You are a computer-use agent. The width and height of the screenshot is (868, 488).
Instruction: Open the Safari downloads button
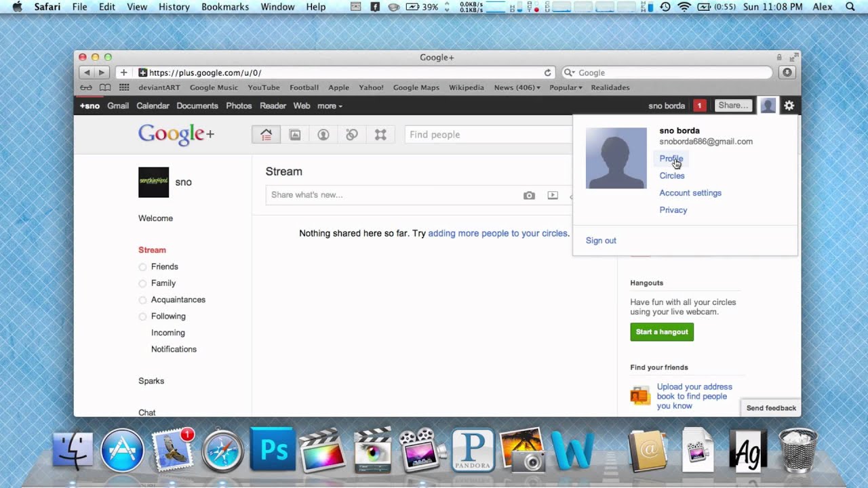(x=787, y=73)
